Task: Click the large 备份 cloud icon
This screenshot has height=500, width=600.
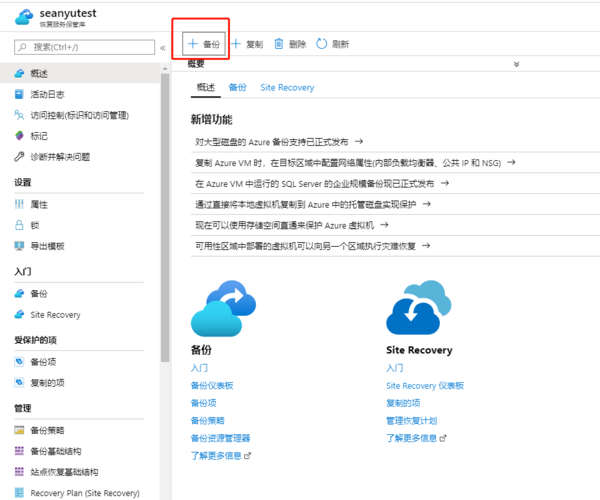Action: [x=224, y=308]
